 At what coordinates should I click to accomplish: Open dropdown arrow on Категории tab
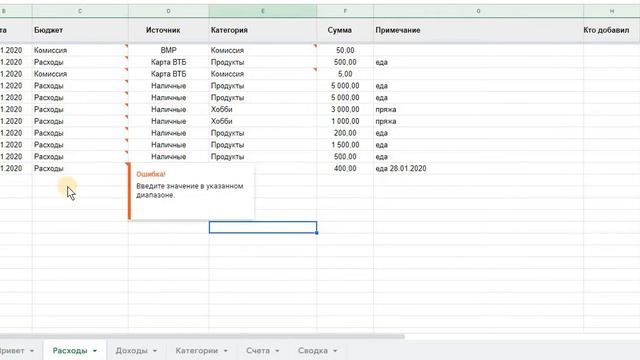coord(226,351)
